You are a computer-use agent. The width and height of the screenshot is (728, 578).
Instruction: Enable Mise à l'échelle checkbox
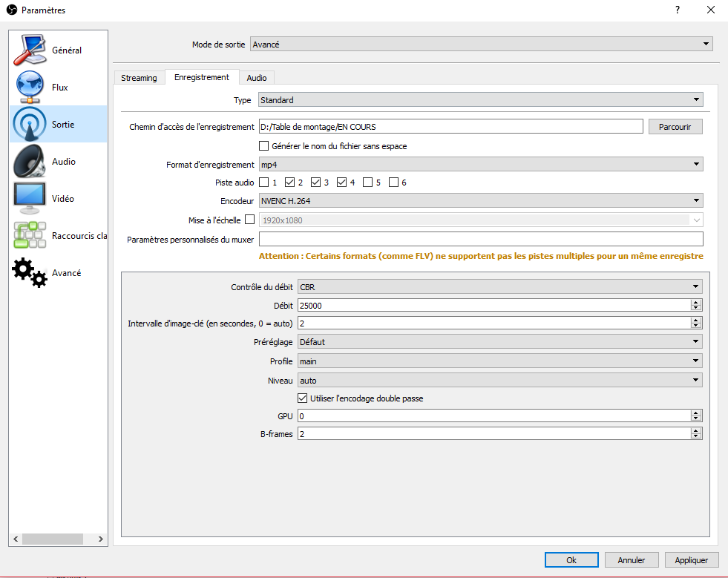coord(250,220)
